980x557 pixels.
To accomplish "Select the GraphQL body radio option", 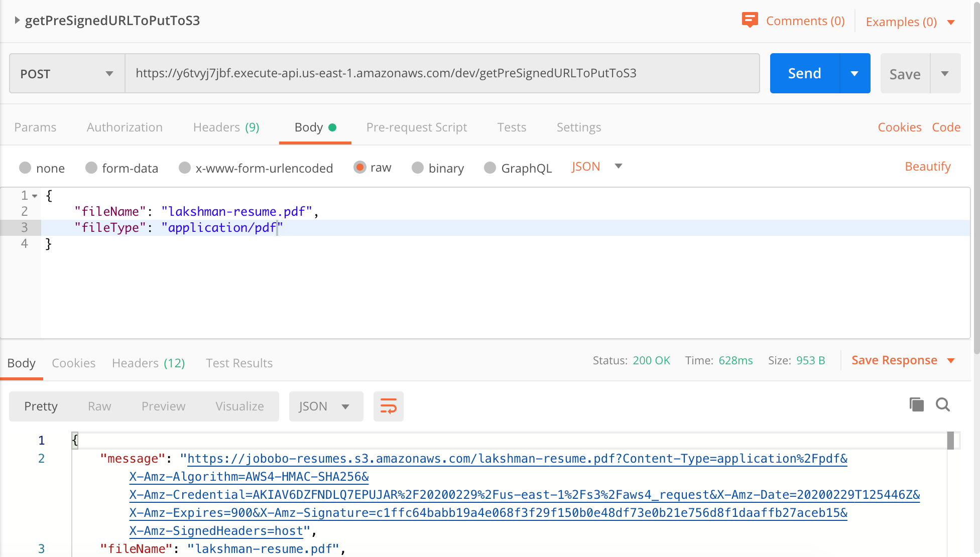I will pos(490,168).
